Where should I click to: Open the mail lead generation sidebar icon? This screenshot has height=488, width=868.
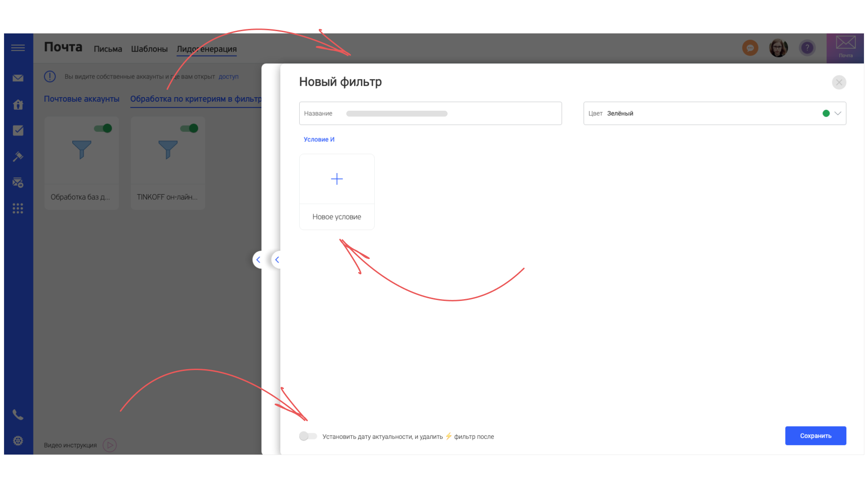tap(18, 183)
